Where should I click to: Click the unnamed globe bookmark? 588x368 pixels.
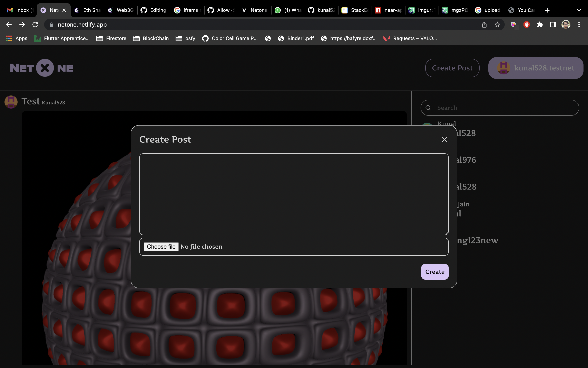coord(268,38)
